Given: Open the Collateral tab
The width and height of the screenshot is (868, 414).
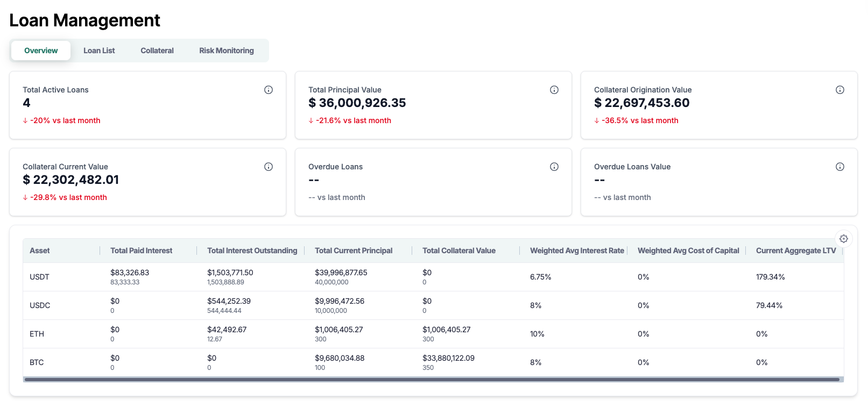Looking at the screenshot, I should click(157, 51).
